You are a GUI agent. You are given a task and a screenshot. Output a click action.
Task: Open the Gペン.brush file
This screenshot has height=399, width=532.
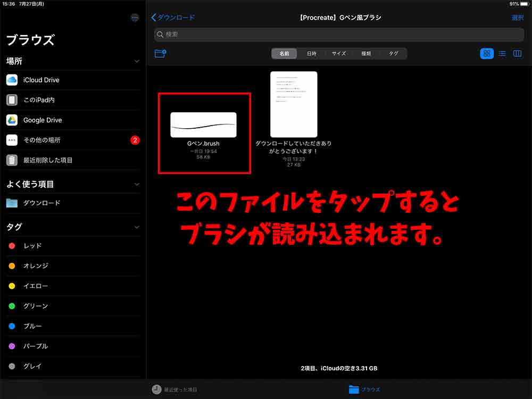(203, 125)
